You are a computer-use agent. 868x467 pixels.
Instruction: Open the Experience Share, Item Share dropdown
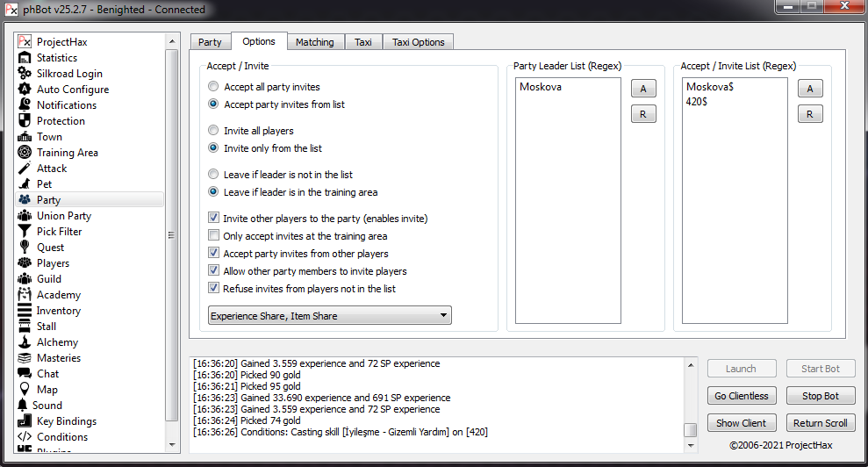click(x=330, y=316)
